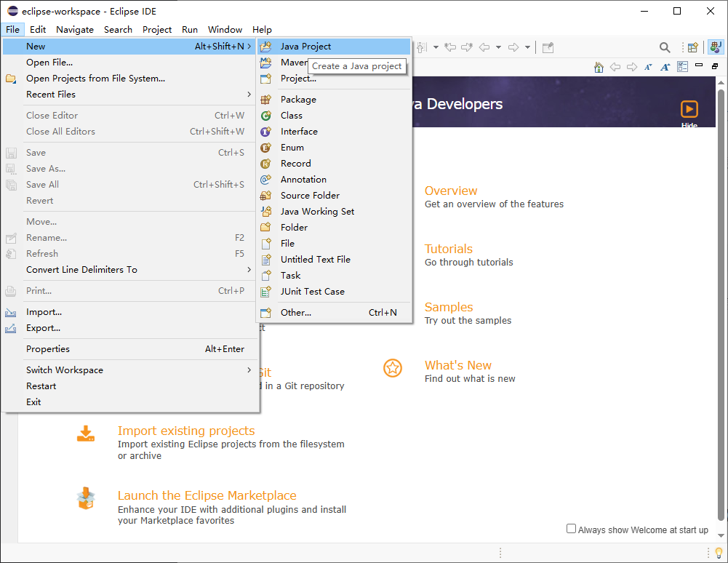Screen dimensions: 728x563
Task: Open the Forward history dropdown arrow
Action: pyautogui.click(x=527, y=47)
